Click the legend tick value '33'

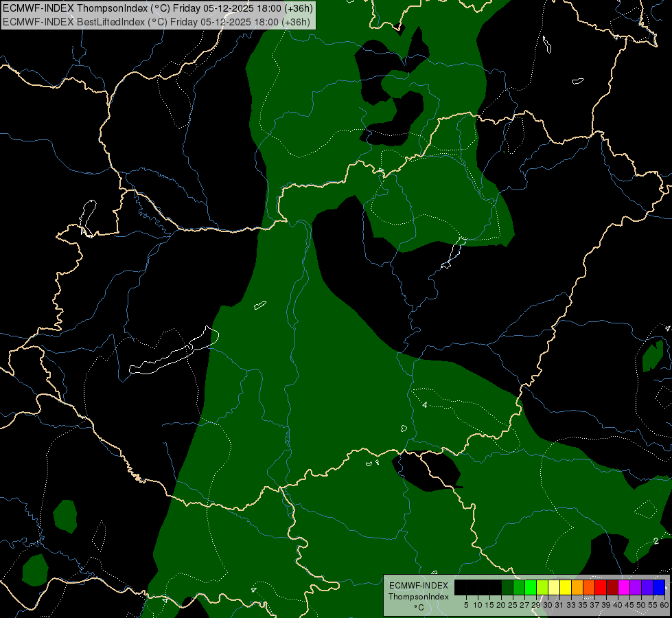coord(571,605)
